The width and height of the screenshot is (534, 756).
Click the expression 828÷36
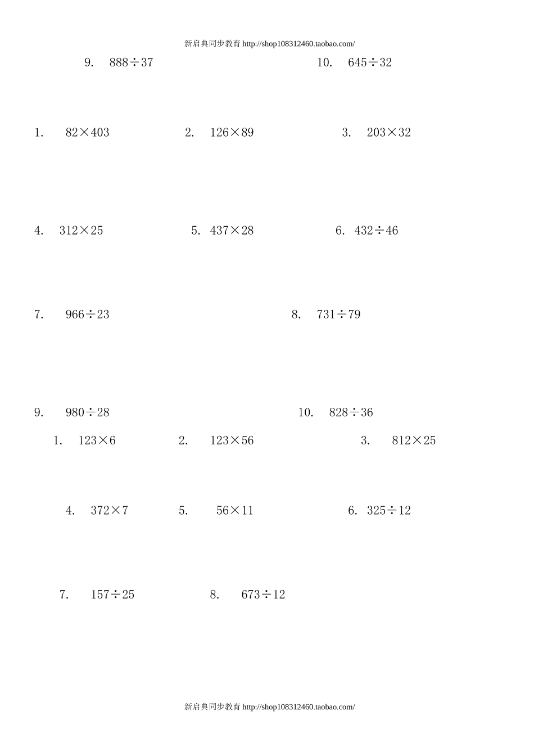point(351,412)
